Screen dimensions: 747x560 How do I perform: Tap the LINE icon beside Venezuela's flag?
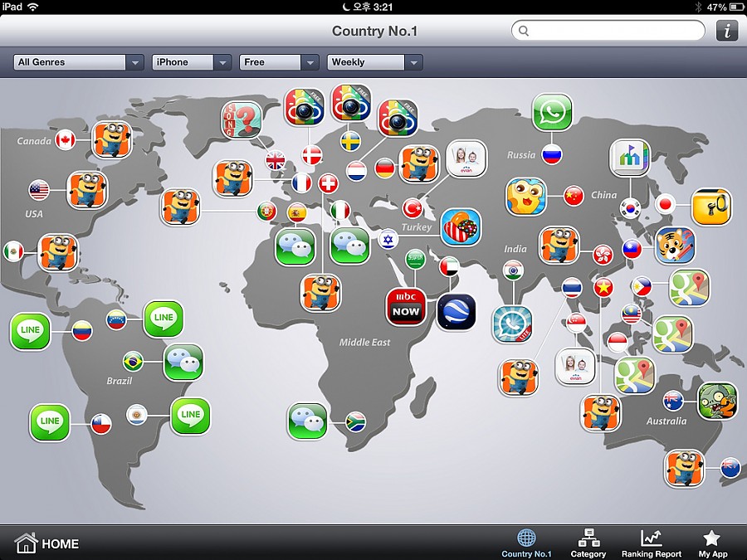[x=164, y=319]
